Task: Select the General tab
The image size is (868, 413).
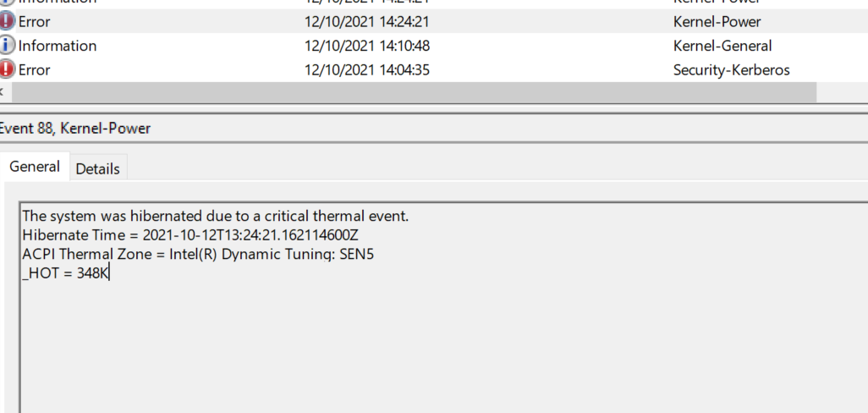Action: click(x=35, y=167)
